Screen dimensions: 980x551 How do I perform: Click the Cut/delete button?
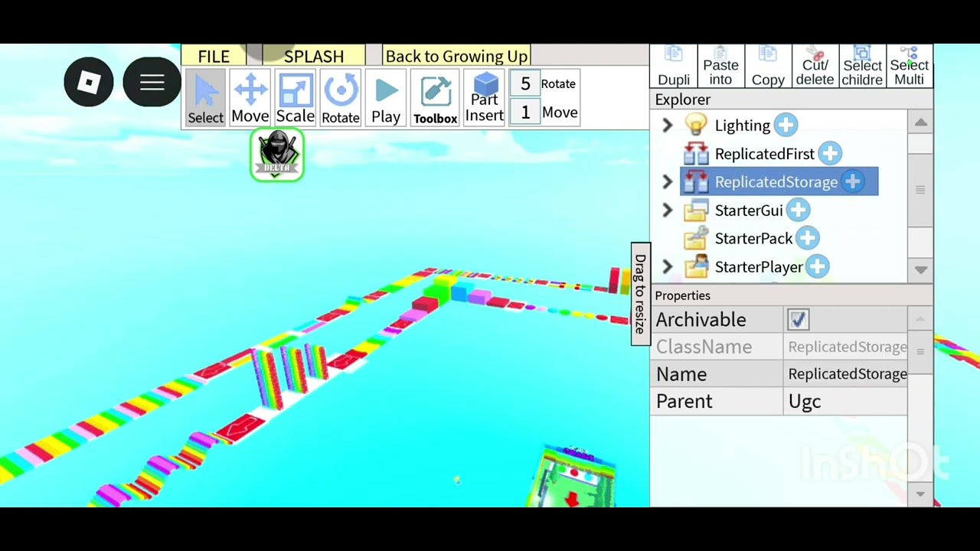(x=815, y=67)
